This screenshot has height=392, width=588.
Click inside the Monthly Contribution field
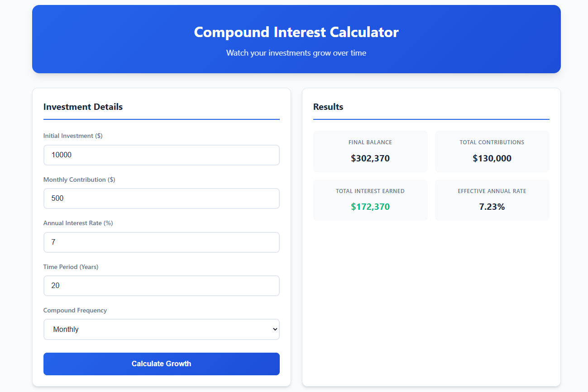tap(161, 198)
